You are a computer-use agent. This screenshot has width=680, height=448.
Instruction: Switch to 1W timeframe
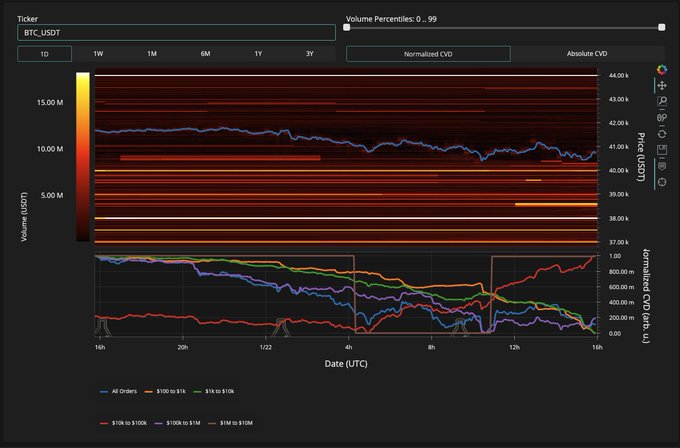(98, 54)
